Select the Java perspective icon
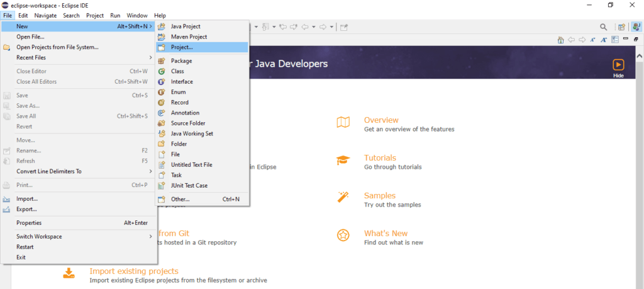This screenshot has width=644, height=289. 636,27
